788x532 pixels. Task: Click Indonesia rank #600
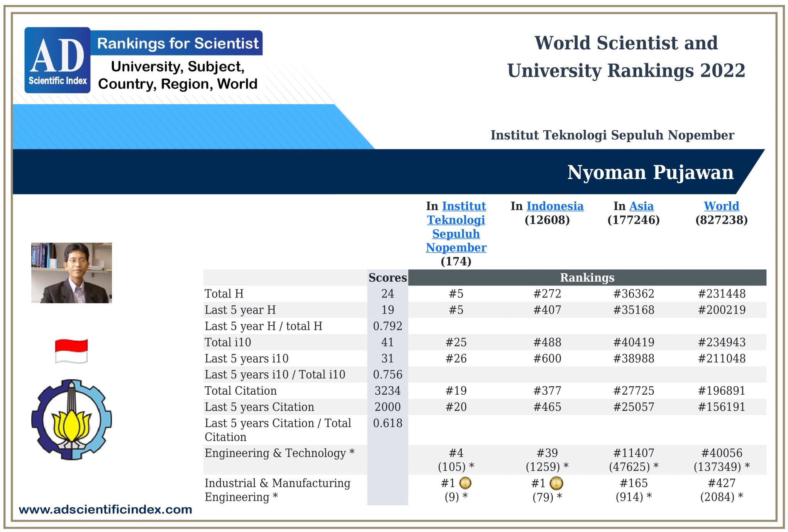click(x=547, y=358)
